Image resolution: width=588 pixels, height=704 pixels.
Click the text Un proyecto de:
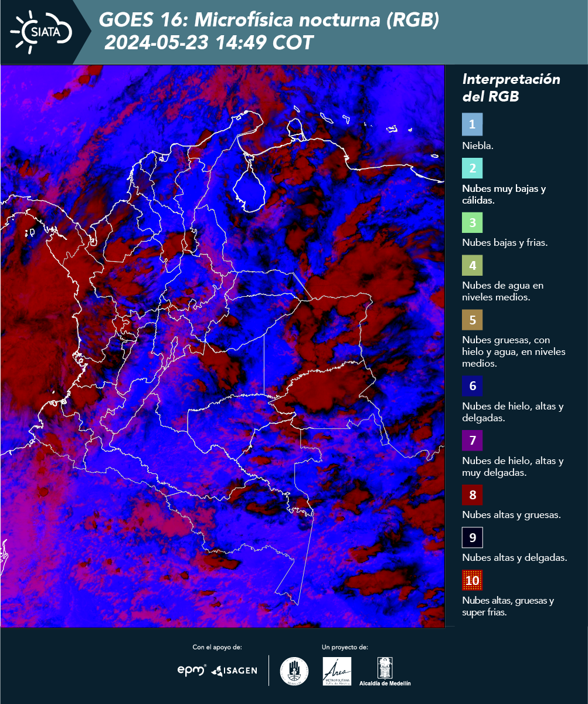[x=345, y=647]
